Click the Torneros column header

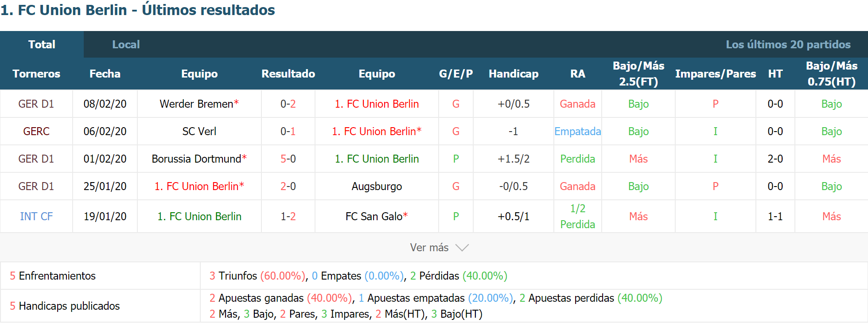36,74
